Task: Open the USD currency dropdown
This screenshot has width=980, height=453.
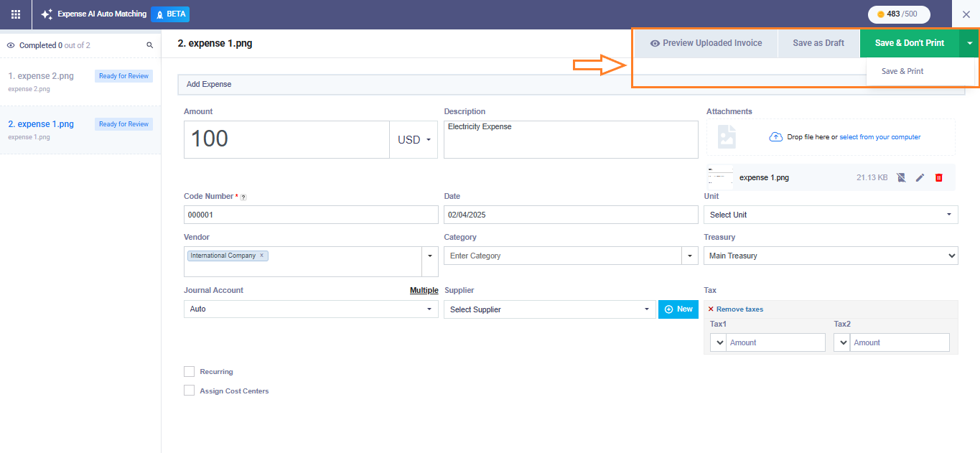Action: [x=414, y=139]
